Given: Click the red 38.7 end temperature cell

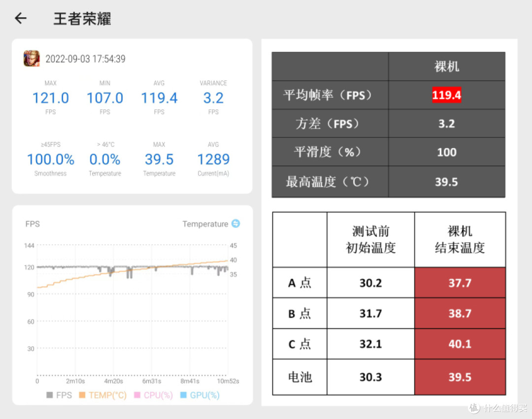Looking at the screenshot, I should tap(460, 313).
